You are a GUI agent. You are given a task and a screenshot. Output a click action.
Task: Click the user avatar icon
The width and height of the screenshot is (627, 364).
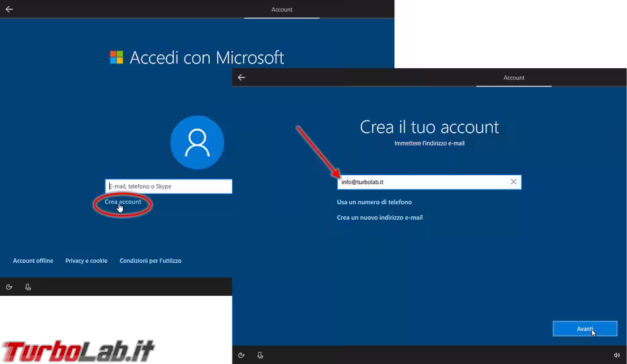click(197, 142)
